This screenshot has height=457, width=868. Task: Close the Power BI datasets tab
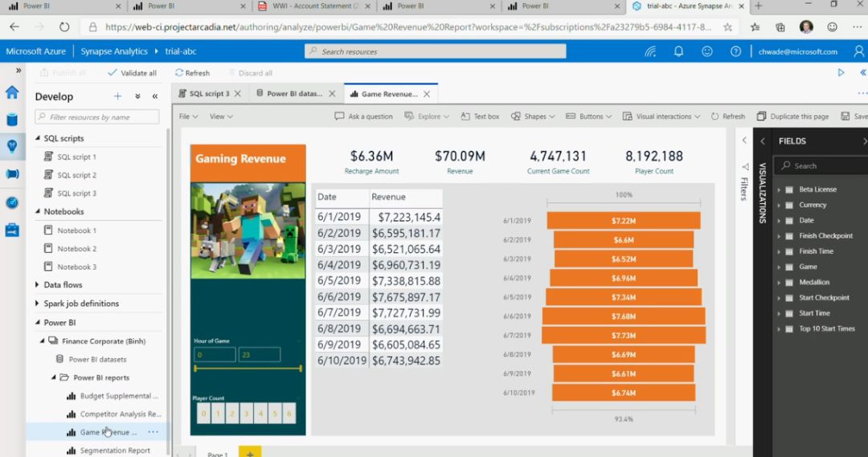[332, 94]
